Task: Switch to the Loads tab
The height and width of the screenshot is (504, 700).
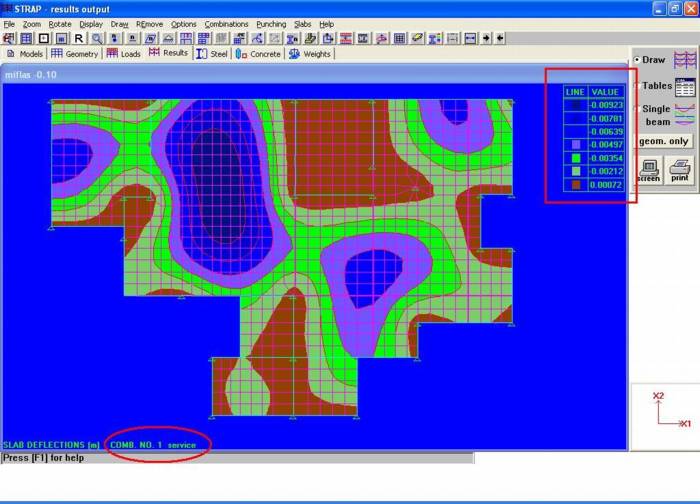Action: (x=124, y=54)
